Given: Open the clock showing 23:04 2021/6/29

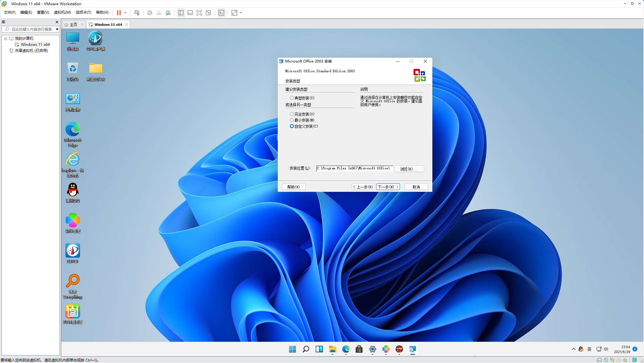Looking at the screenshot, I should point(622,349).
